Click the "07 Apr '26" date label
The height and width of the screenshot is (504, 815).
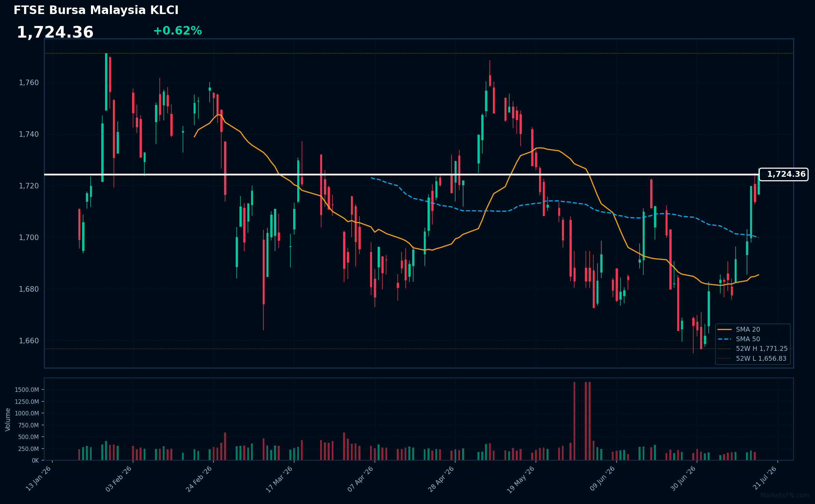[x=360, y=479]
